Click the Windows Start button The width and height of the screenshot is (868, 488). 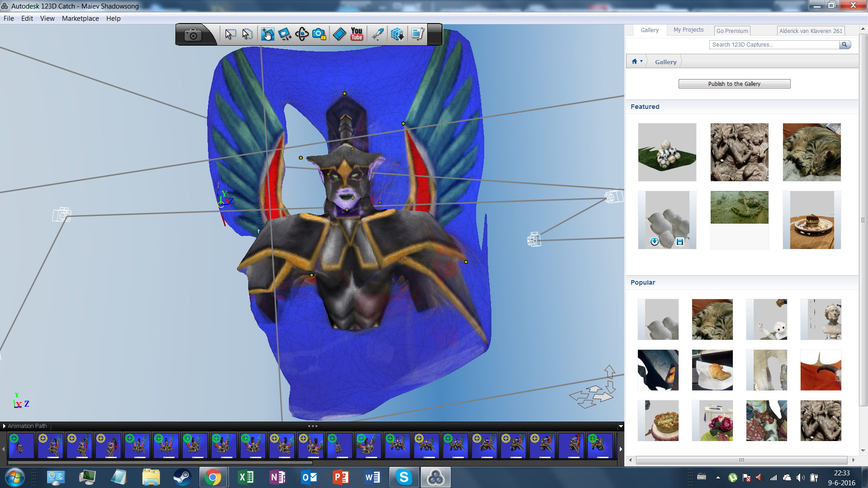(x=14, y=477)
